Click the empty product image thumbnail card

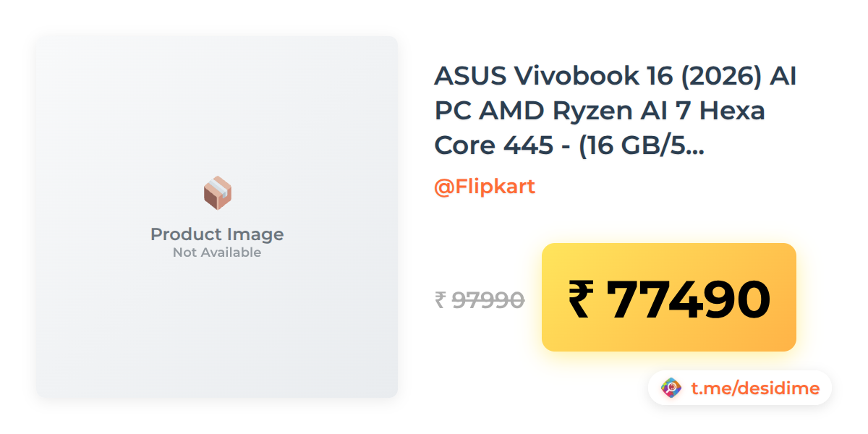point(217,217)
